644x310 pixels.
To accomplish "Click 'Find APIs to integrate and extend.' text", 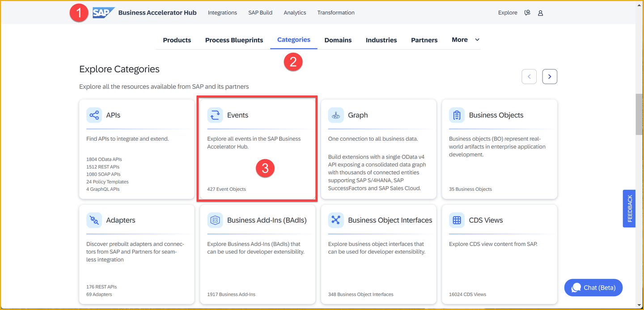I will click(127, 139).
